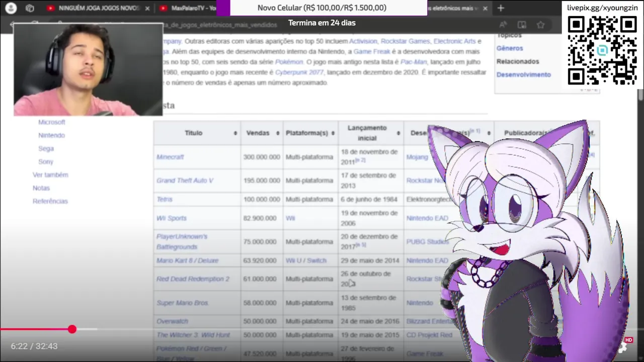The height and width of the screenshot is (362, 644).
Task: Jump to Referências section
Action: click(x=50, y=201)
